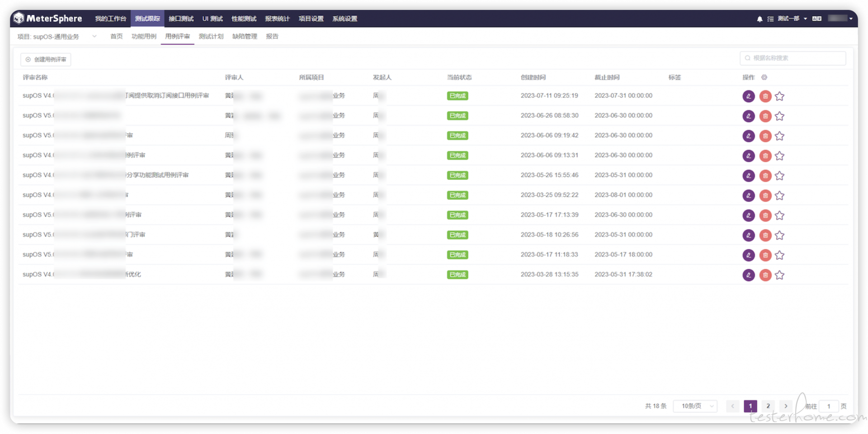Edit the review created 2023-07-11 09:25:19
The image size is (868, 434).
point(749,96)
